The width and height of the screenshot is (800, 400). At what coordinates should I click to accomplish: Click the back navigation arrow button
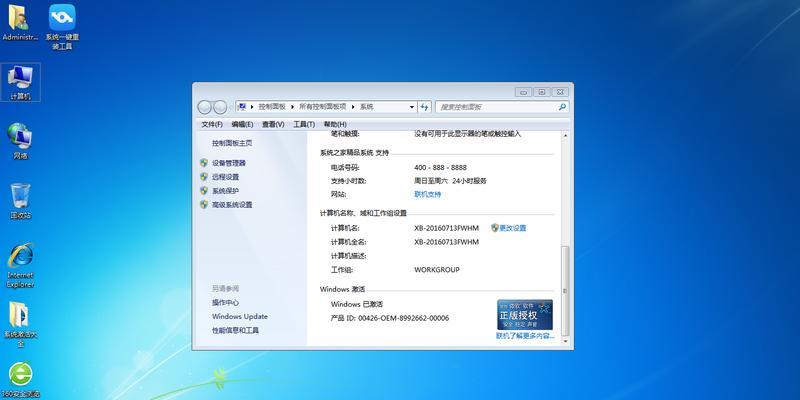(205, 106)
